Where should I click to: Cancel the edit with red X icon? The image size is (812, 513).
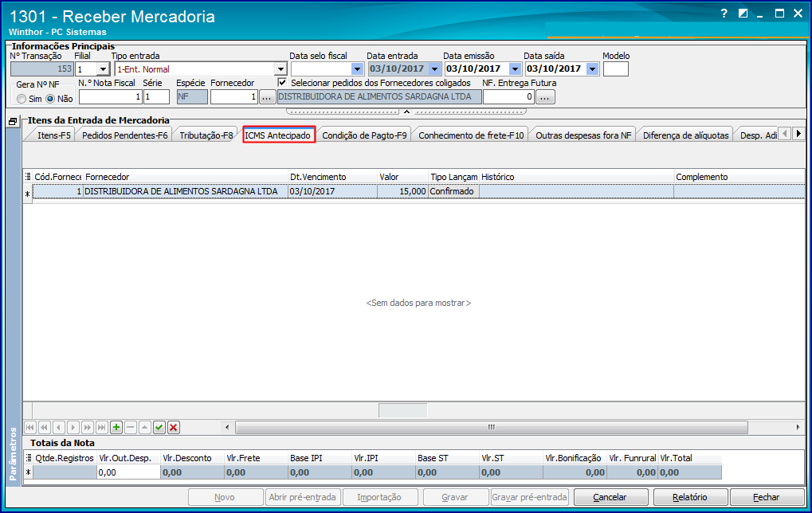click(174, 428)
